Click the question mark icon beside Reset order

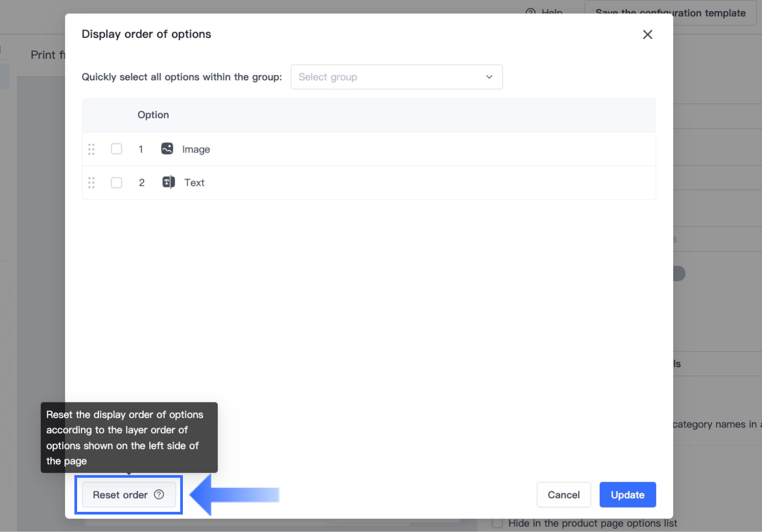159,494
